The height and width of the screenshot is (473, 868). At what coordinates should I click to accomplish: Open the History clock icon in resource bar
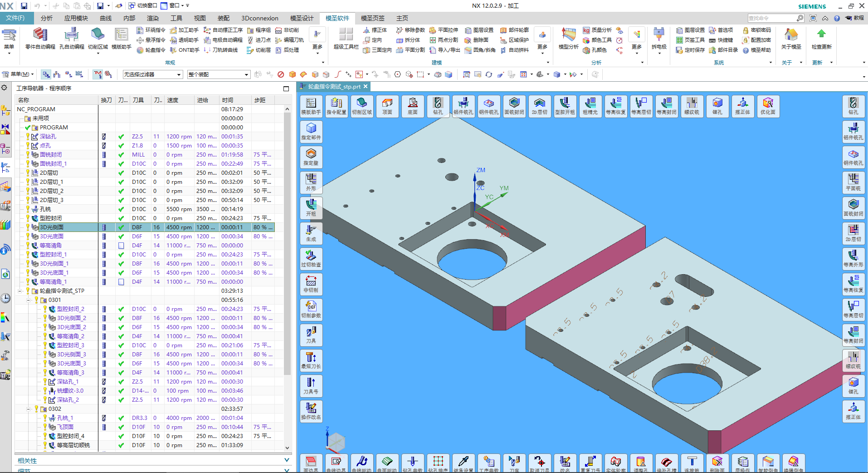point(5,298)
